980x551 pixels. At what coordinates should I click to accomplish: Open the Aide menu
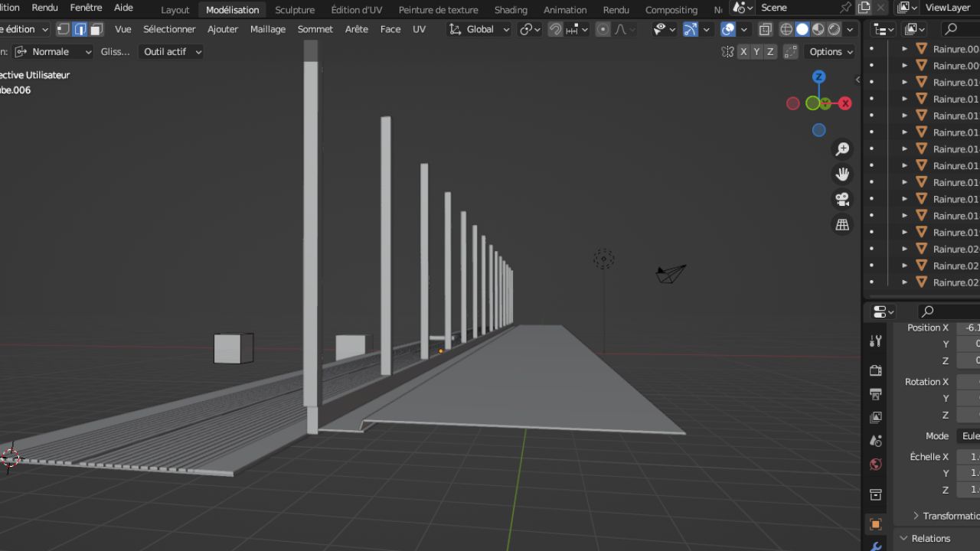pos(123,8)
